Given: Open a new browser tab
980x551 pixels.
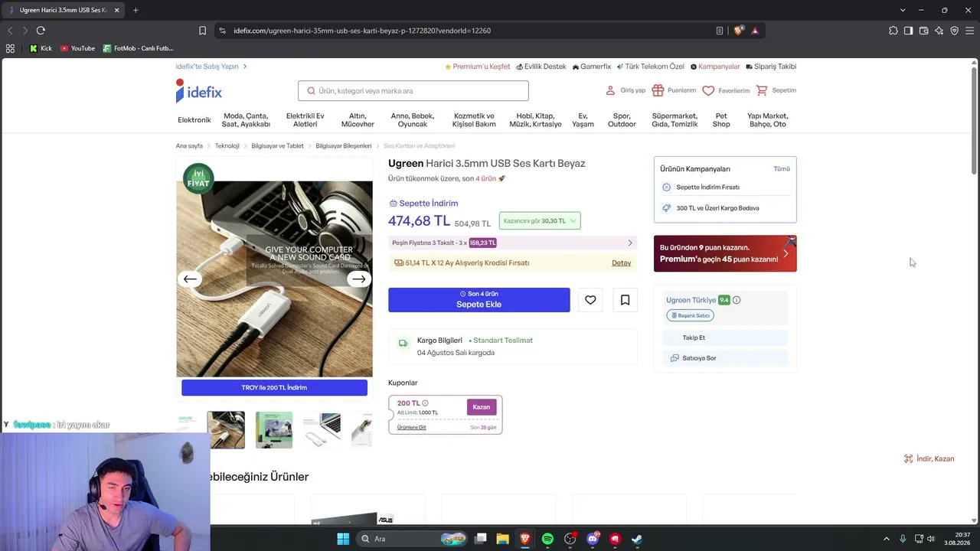Looking at the screenshot, I should click(x=136, y=10).
